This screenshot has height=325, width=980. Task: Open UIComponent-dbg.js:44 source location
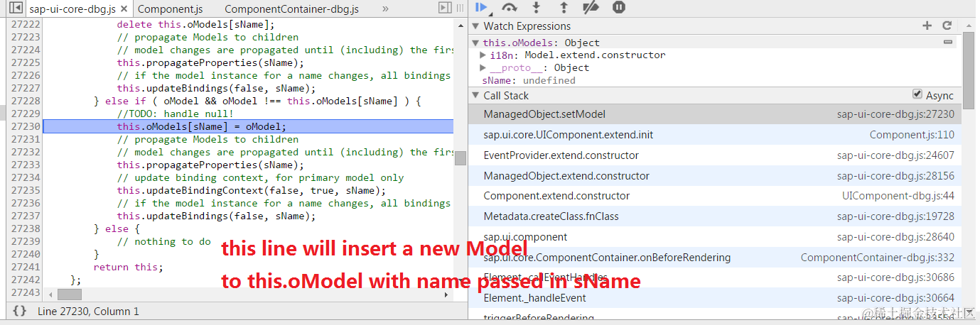[x=898, y=196]
